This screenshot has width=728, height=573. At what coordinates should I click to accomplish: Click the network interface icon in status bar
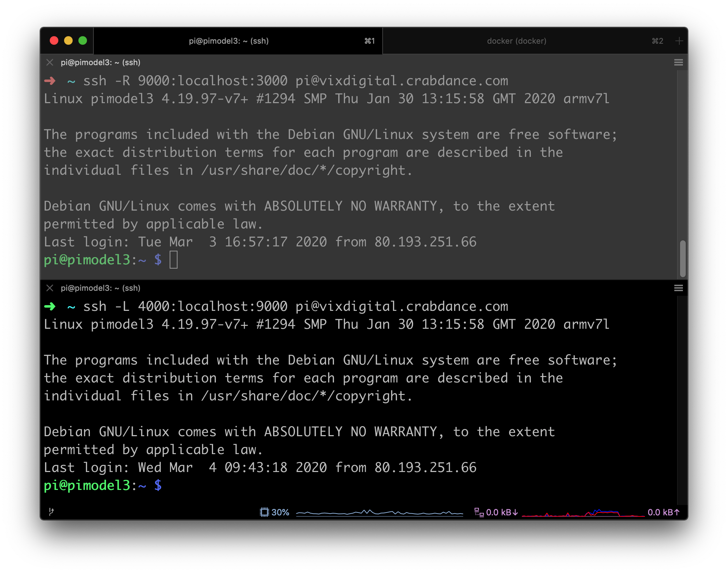coord(479,512)
